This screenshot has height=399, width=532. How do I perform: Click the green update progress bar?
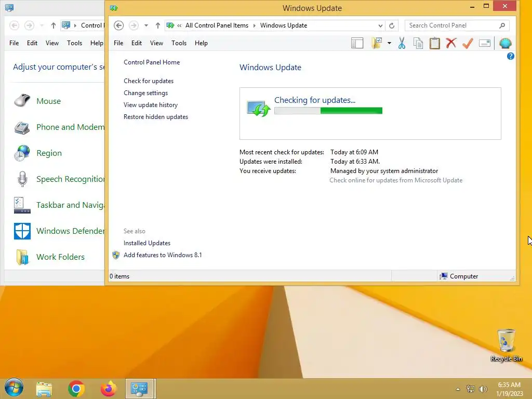point(328,111)
